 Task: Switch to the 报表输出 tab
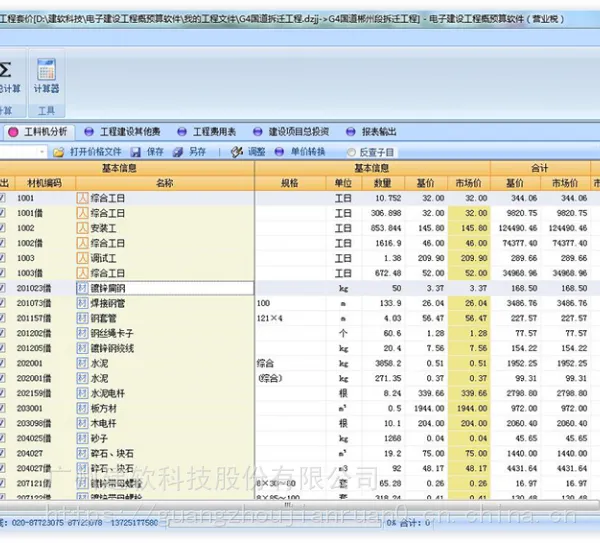pos(372,132)
